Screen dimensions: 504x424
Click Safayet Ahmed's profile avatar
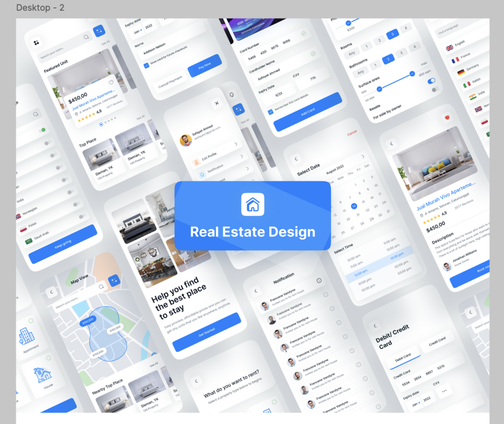pos(186,140)
